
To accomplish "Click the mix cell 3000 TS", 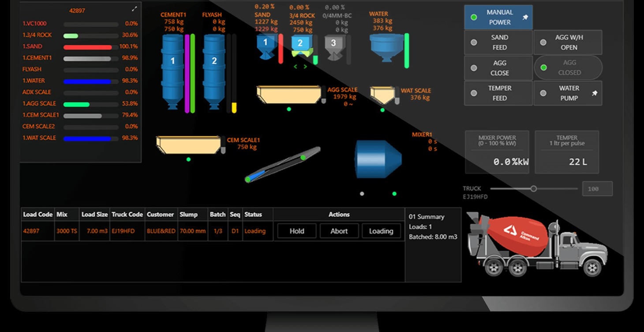I will 67,231.
